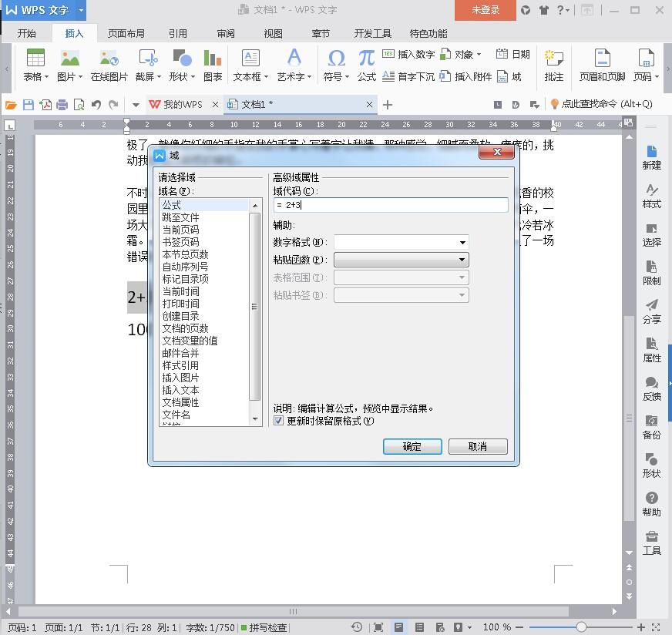The image size is (672, 635).
Task: Expand the quick access toolbar dropdown arrow
Action: click(136, 105)
